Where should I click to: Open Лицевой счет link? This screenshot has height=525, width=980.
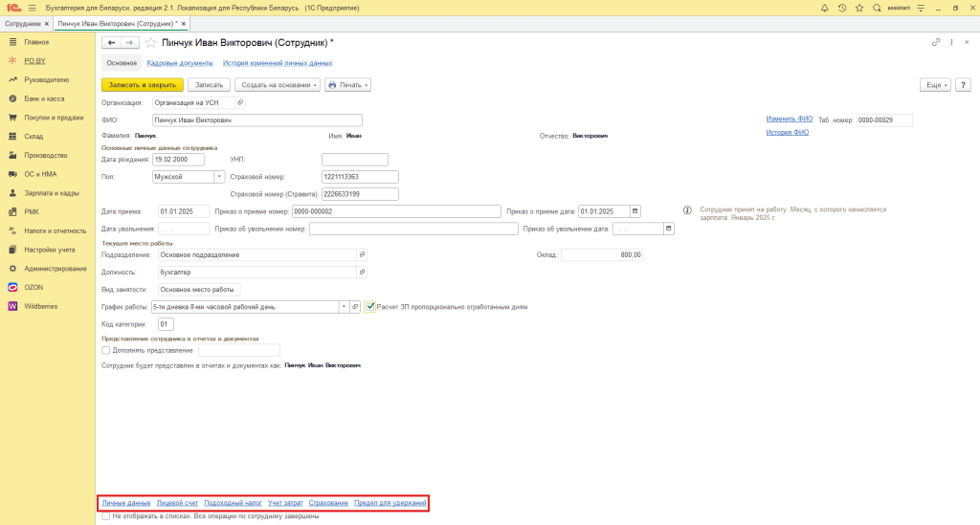[x=177, y=503]
